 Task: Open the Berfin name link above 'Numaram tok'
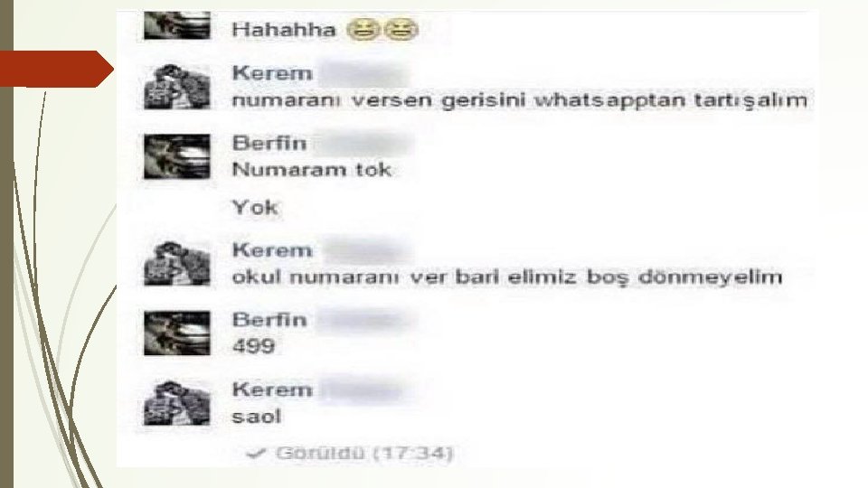[269, 144]
